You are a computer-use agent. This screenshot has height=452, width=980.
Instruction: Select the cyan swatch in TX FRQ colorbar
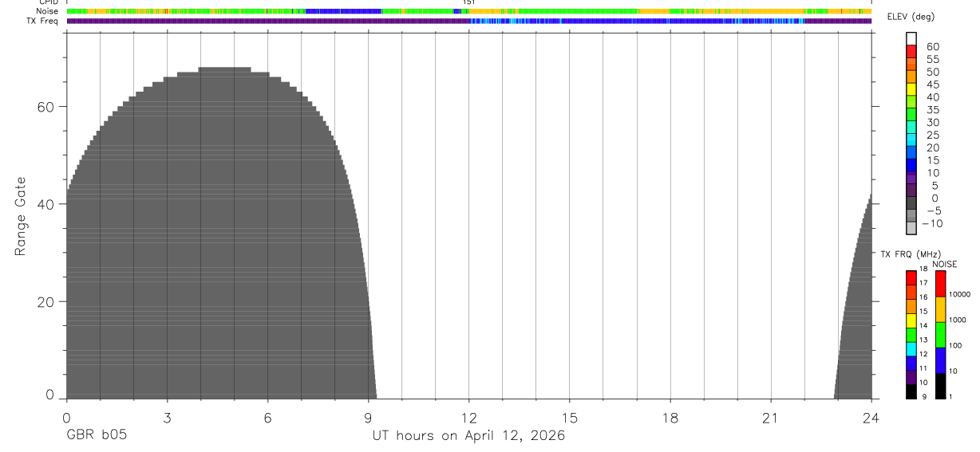click(911, 349)
